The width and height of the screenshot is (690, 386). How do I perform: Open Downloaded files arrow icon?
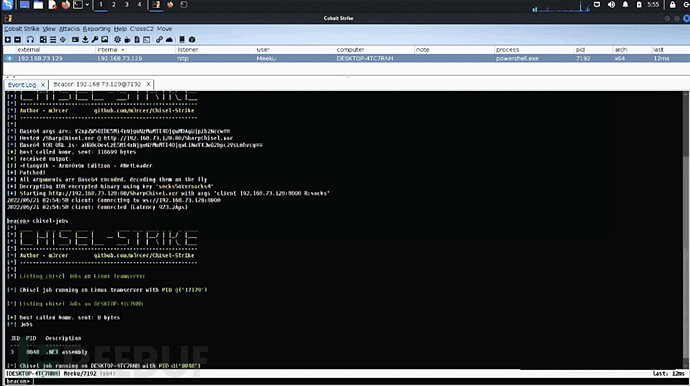coord(85,40)
